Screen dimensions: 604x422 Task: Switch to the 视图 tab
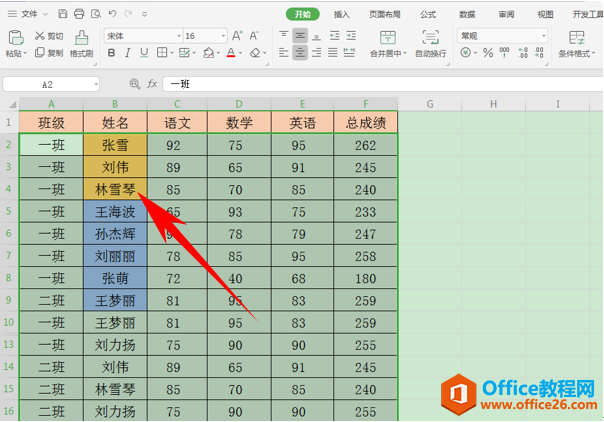545,14
